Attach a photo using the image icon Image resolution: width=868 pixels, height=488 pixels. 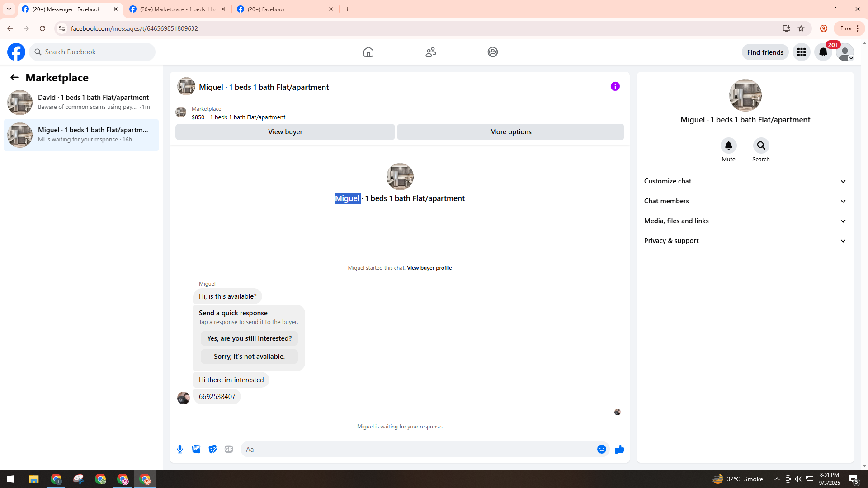[196, 449]
